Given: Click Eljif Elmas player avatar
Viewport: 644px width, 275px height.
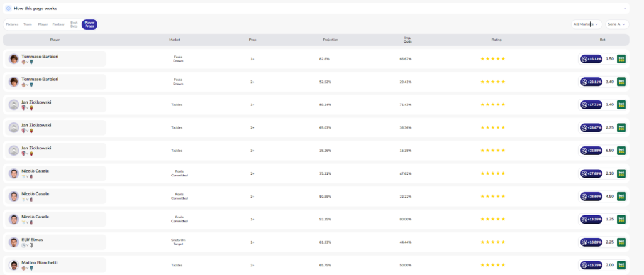Looking at the screenshot, I should 14,242.
